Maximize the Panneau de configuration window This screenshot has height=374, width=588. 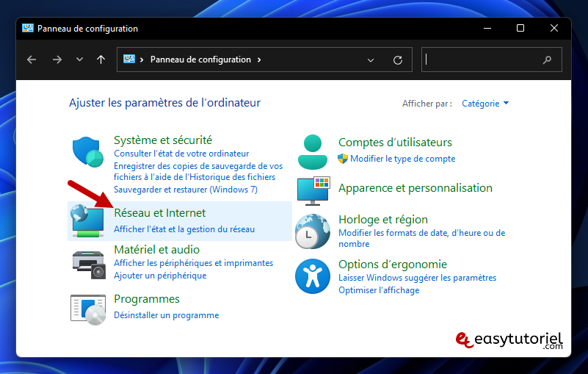(x=520, y=28)
